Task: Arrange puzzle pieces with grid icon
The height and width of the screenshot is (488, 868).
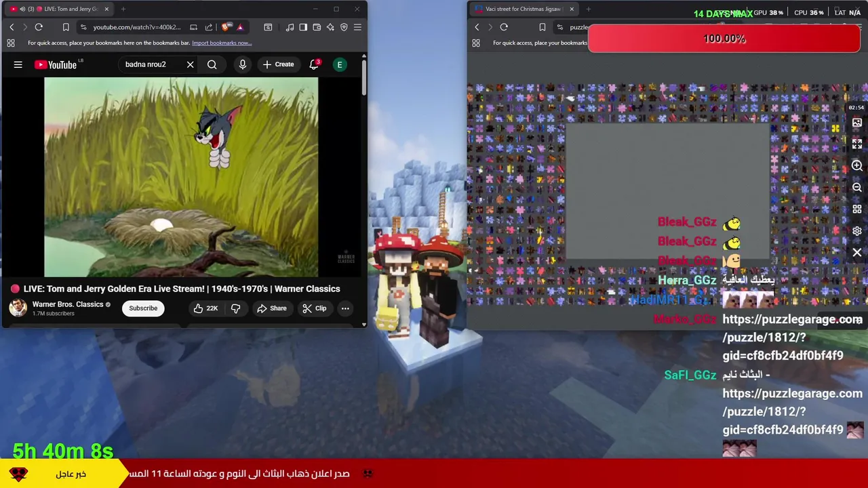Action: [857, 209]
